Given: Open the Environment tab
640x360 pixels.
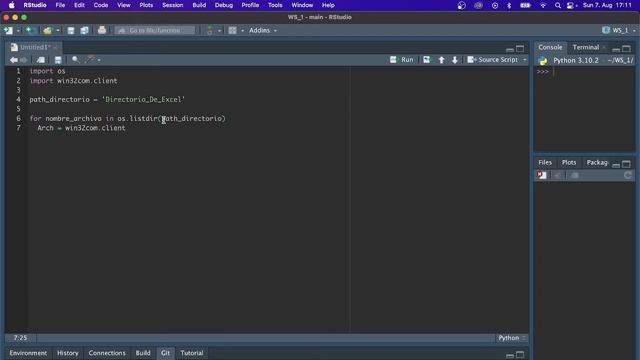Looking at the screenshot, I should click(x=28, y=353).
